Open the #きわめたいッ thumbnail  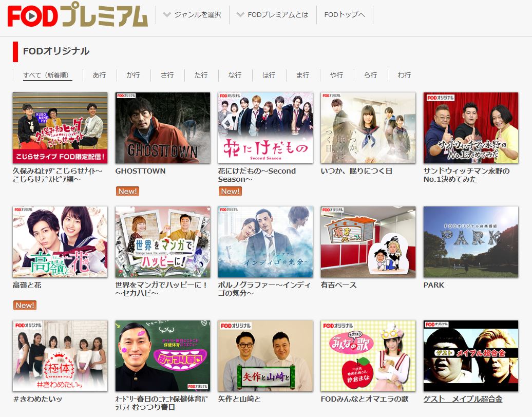[60, 356]
